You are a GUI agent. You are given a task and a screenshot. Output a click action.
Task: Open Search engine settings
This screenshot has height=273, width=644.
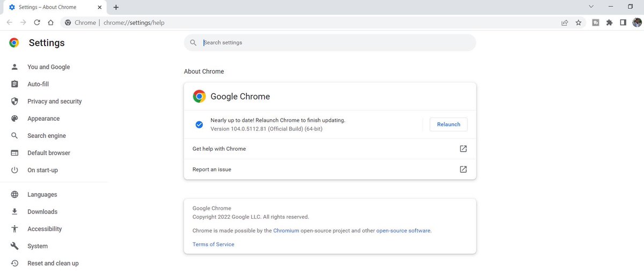tap(47, 136)
